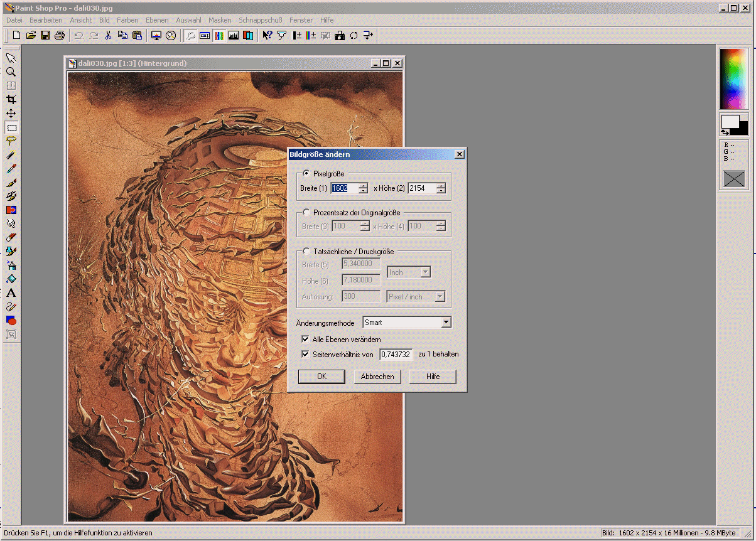The image size is (756, 541).
Task: Select the Clone Brush tool
Action: point(11,196)
